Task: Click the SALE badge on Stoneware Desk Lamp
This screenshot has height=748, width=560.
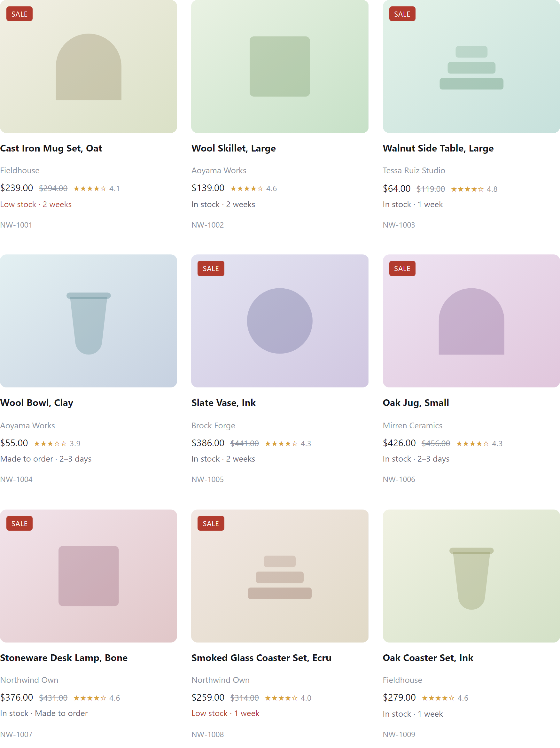Action: click(19, 524)
